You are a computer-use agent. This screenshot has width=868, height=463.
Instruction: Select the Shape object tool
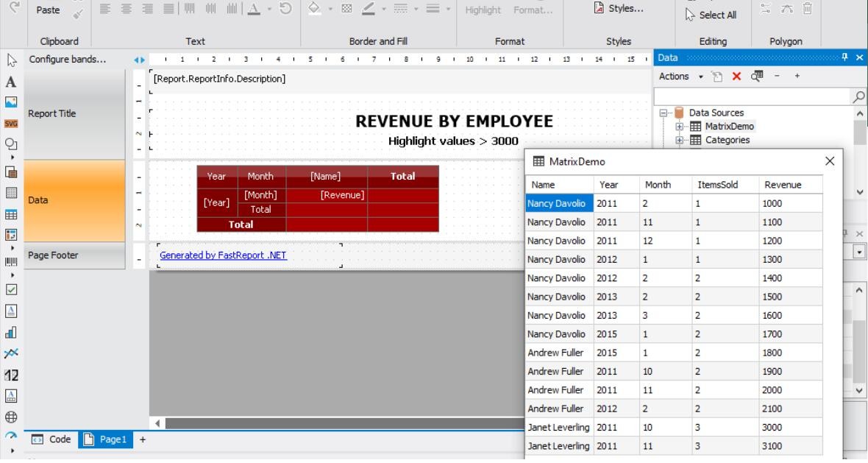[11, 144]
